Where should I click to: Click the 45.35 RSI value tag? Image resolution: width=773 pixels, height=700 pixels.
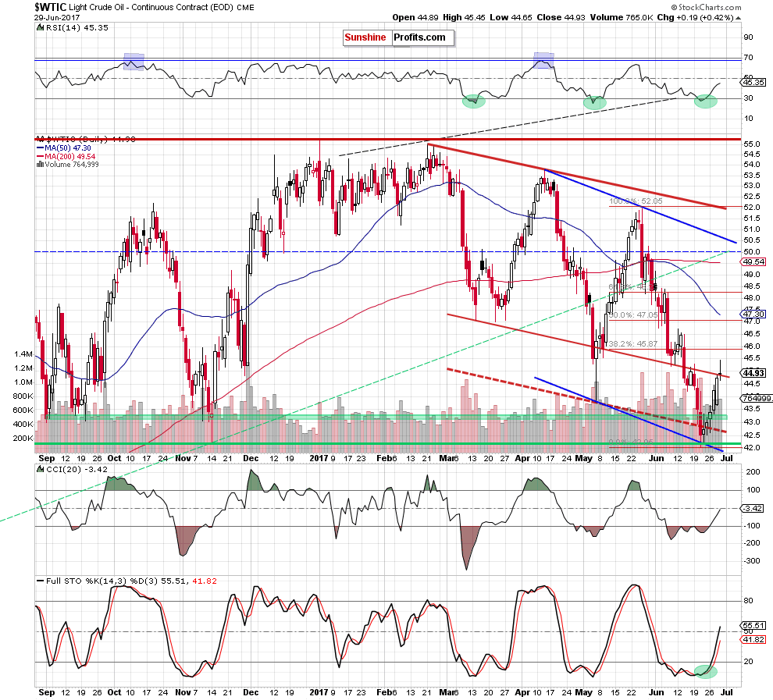(x=754, y=83)
